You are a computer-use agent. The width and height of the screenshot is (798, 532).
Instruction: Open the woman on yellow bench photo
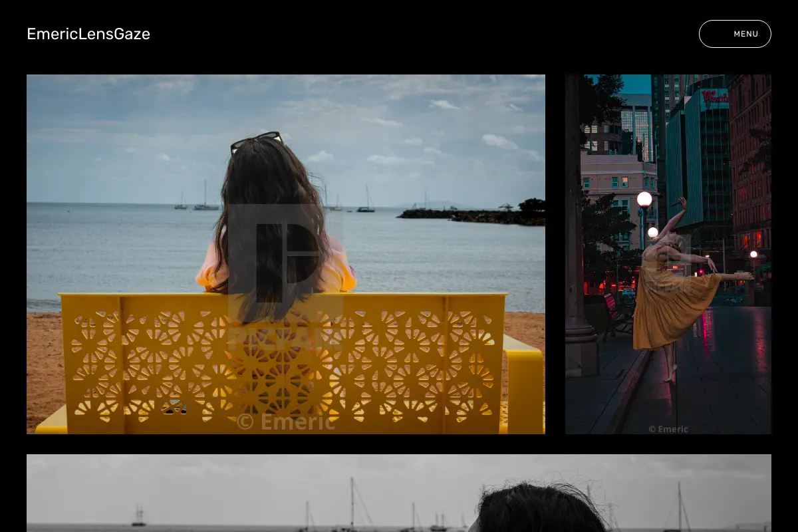286,254
